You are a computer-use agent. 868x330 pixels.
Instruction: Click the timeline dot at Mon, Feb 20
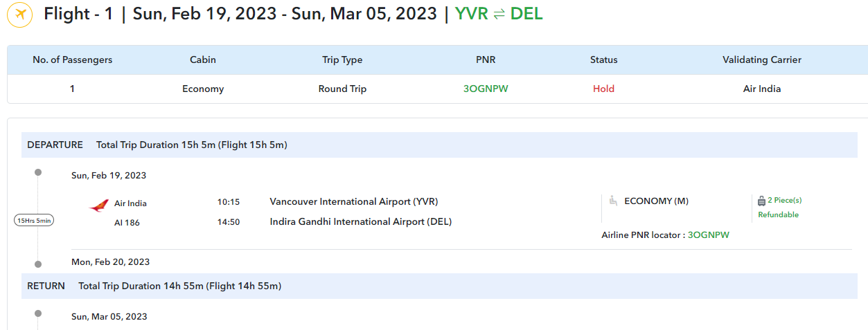pos(38,264)
